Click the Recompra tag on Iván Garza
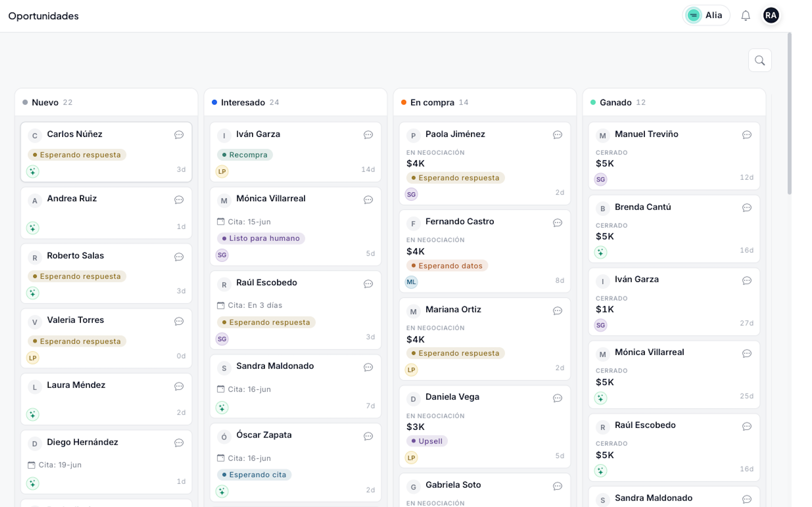 pos(245,155)
